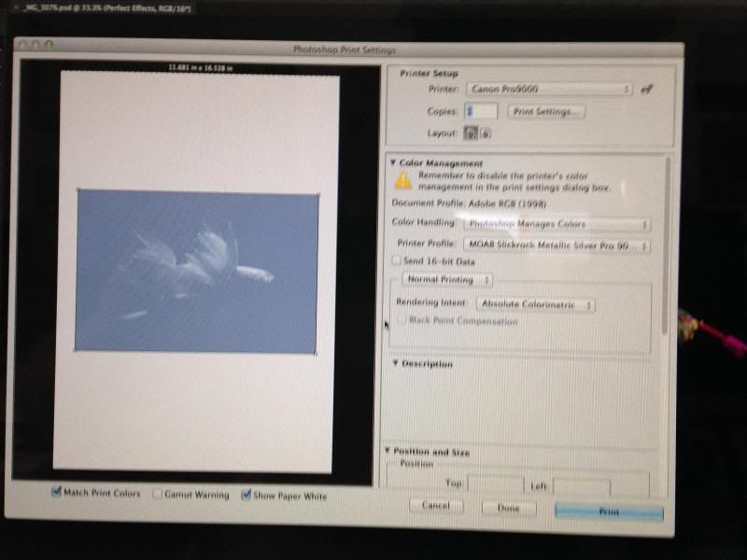Collapse the Description section
This screenshot has width=747, height=560.
click(396, 363)
